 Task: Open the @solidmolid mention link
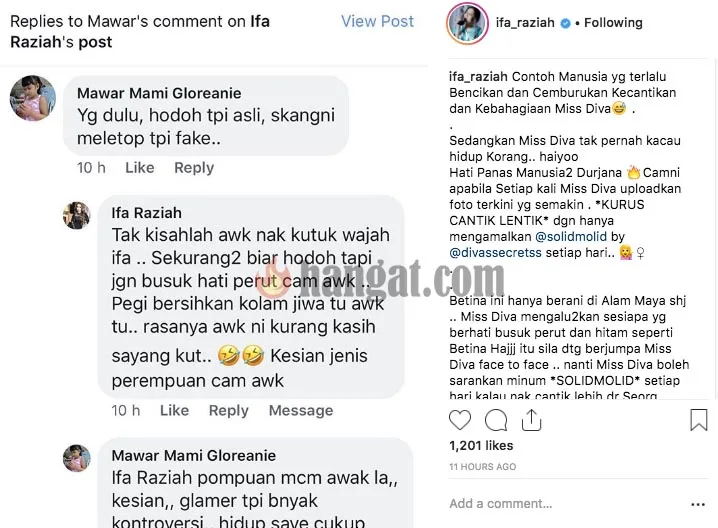pos(571,236)
